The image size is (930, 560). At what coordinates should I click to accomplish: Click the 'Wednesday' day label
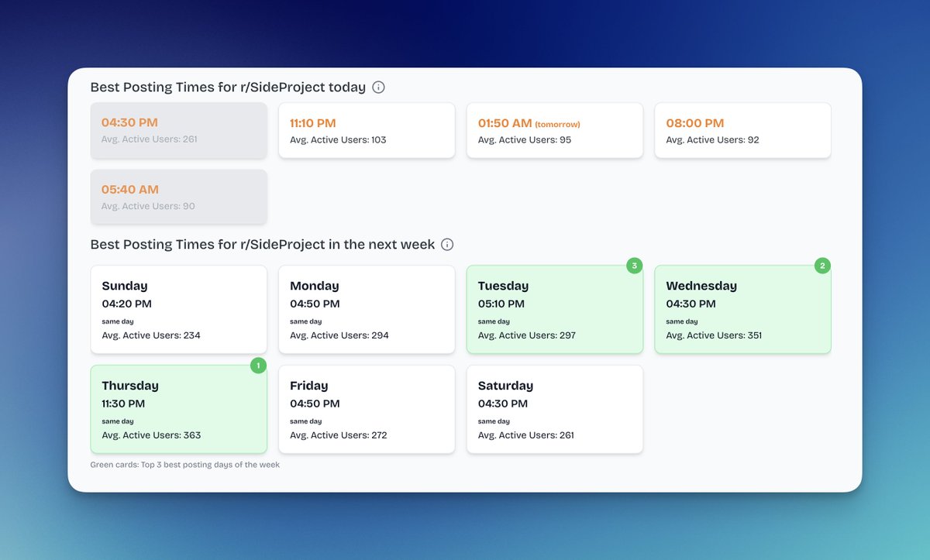point(701,286)
